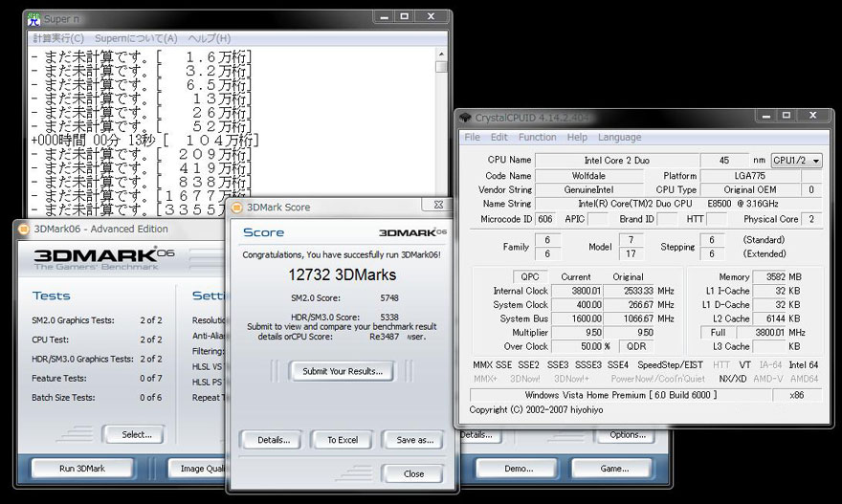This screenshot has height=504, width=842.
Task: Click the Save as button
Action: point(414,440)
